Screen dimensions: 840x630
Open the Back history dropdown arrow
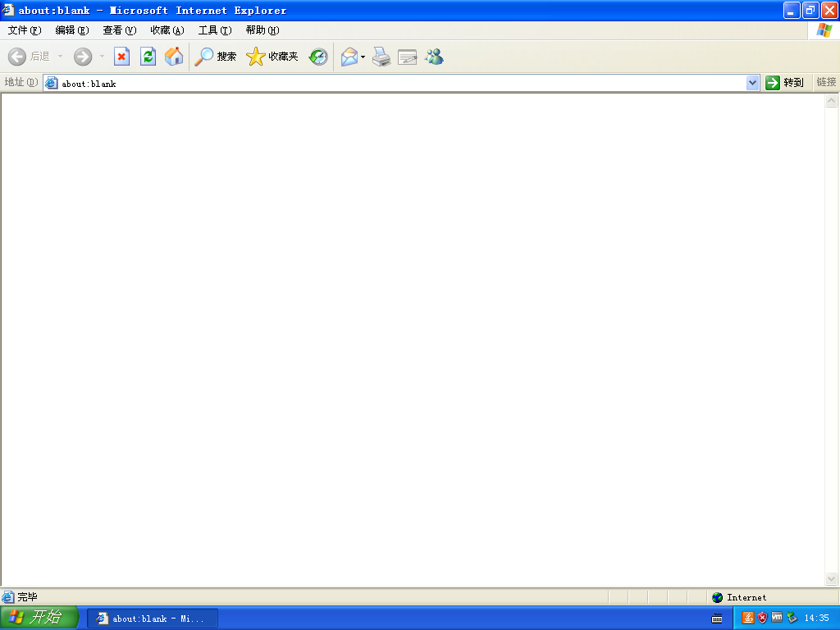(x=60, y=57)
